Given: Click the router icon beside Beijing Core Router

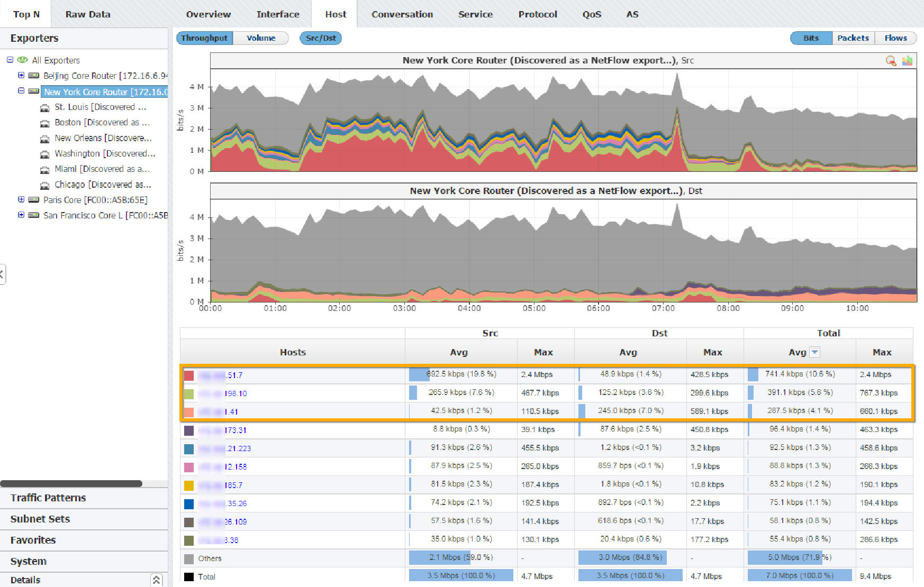Looking at the screenshot, I should pos(33,76).
